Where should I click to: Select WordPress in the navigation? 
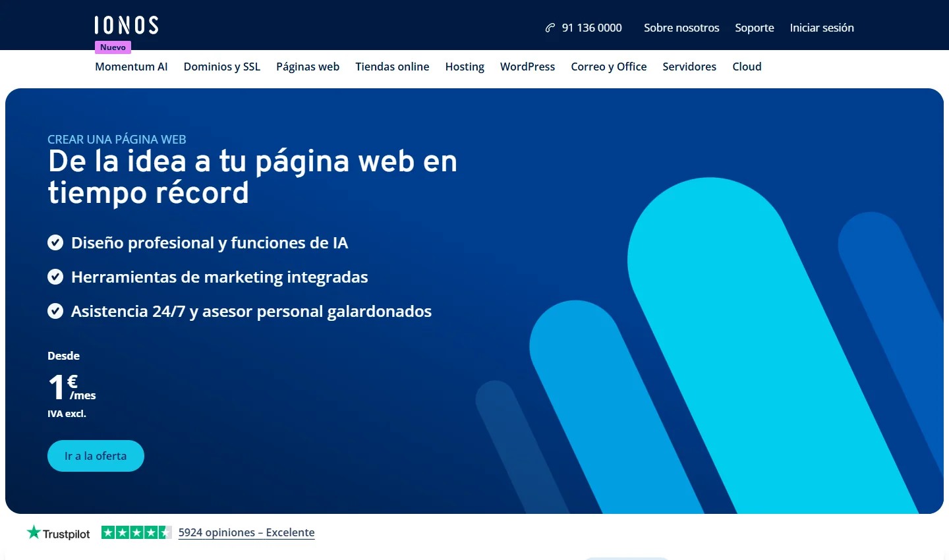[x=527, y=67]
